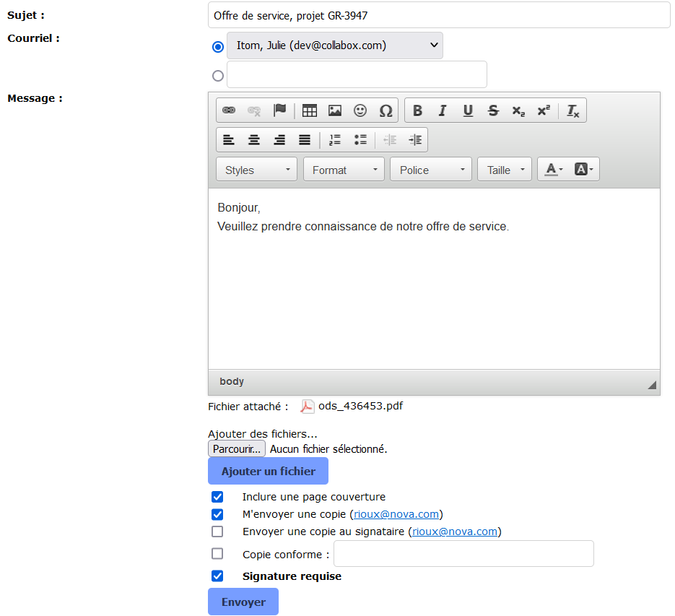Viewport: 675px width, 616px height.
Task: Open the Styles dropdown
Action: click(x=256, y=170)
